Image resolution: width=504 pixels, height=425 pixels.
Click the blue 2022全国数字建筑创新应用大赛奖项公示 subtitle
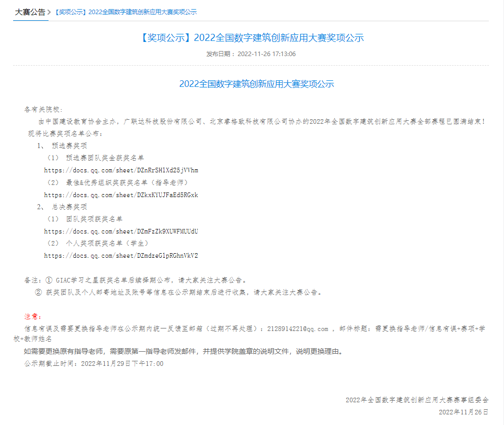256,84
